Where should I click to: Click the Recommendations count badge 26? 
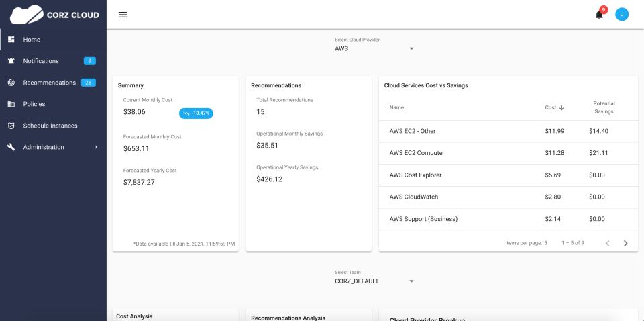88,83
